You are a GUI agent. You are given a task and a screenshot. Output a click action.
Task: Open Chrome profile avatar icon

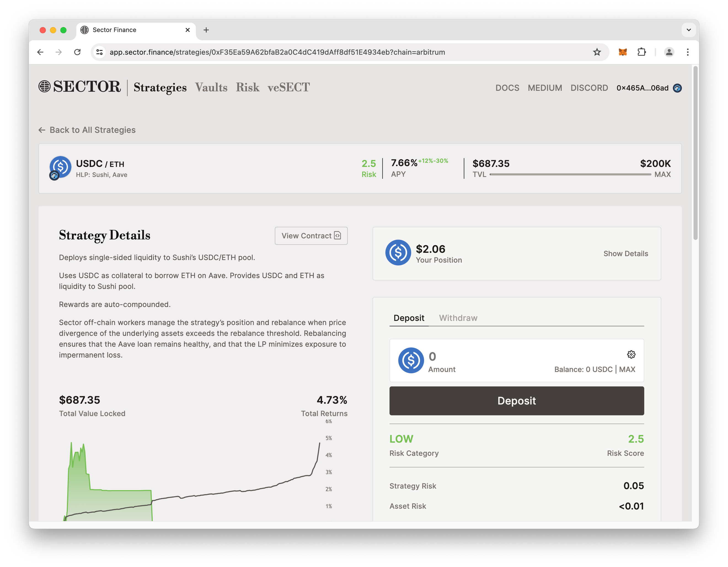click(x=669, y=52)
